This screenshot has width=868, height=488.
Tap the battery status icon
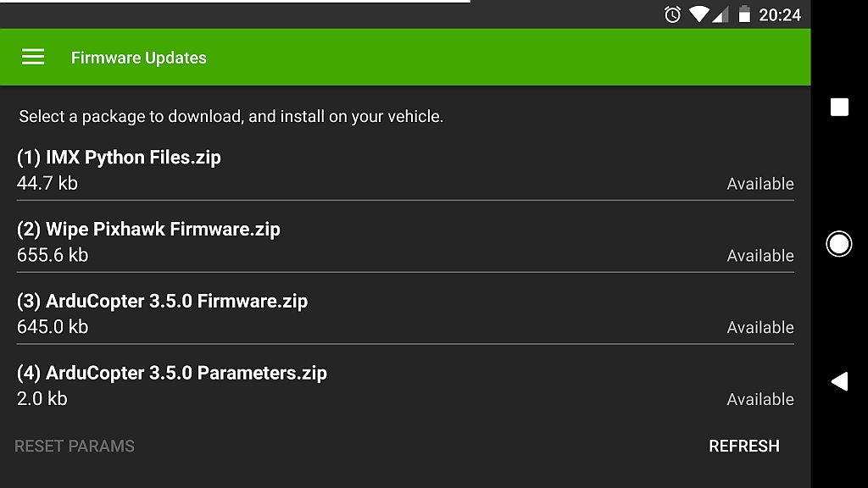tap(744, 14)
